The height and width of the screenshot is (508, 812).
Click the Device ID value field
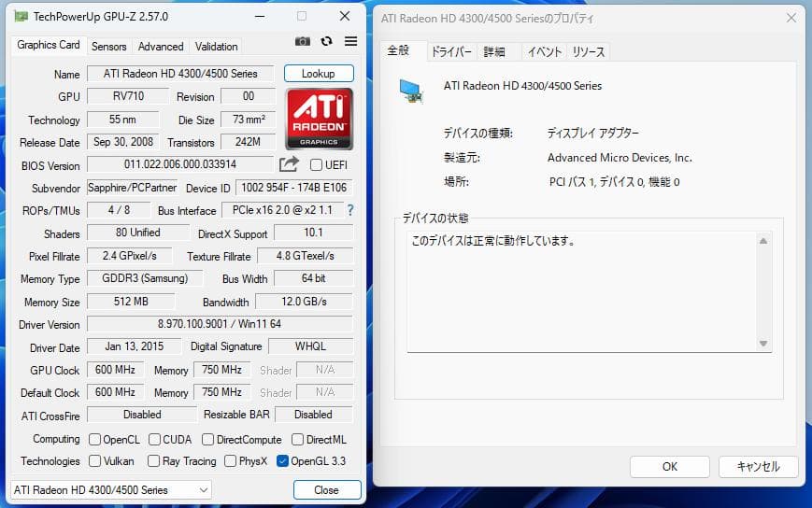[294, 188]
